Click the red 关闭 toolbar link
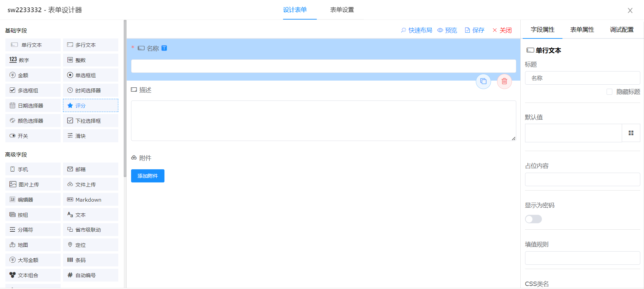 click(502, 30)
